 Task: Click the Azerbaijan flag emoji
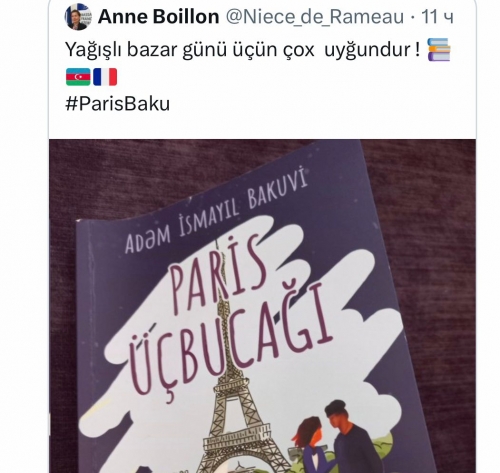78,77
